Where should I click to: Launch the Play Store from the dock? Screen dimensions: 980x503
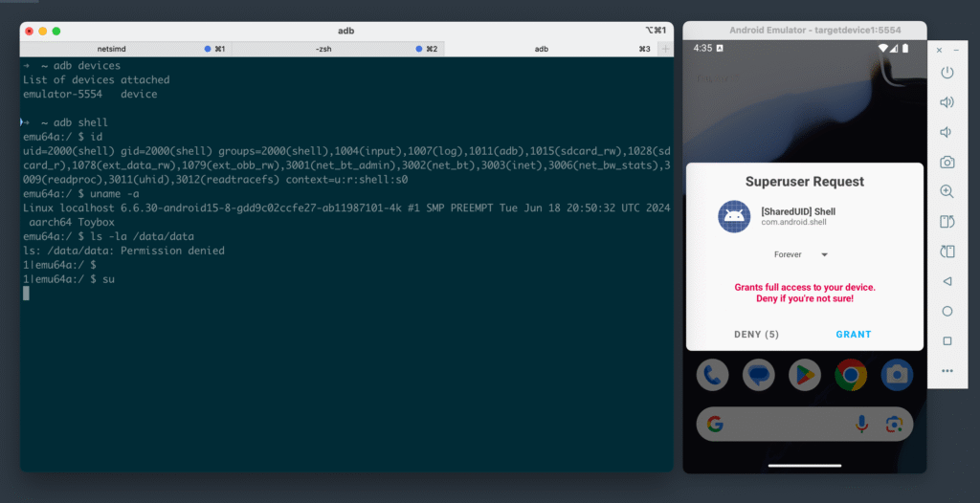(805, 376)
